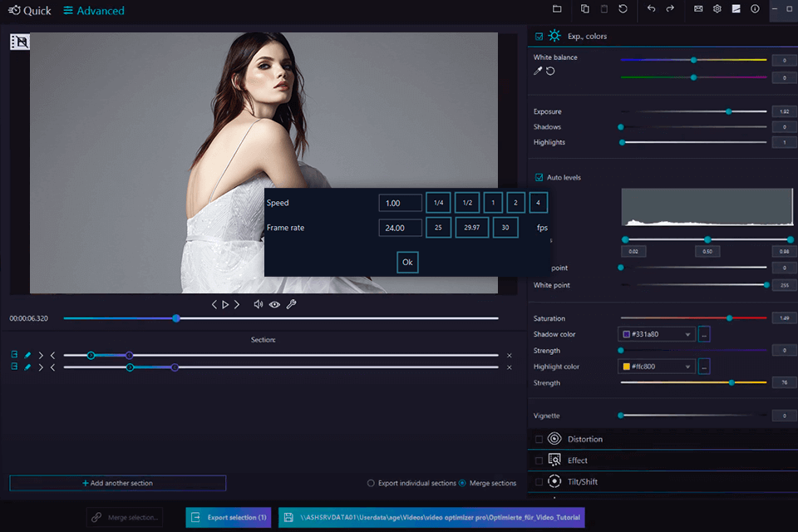Enable the Distortion checkbox
This screenshot has height=532, width=798.
[539, 439]
